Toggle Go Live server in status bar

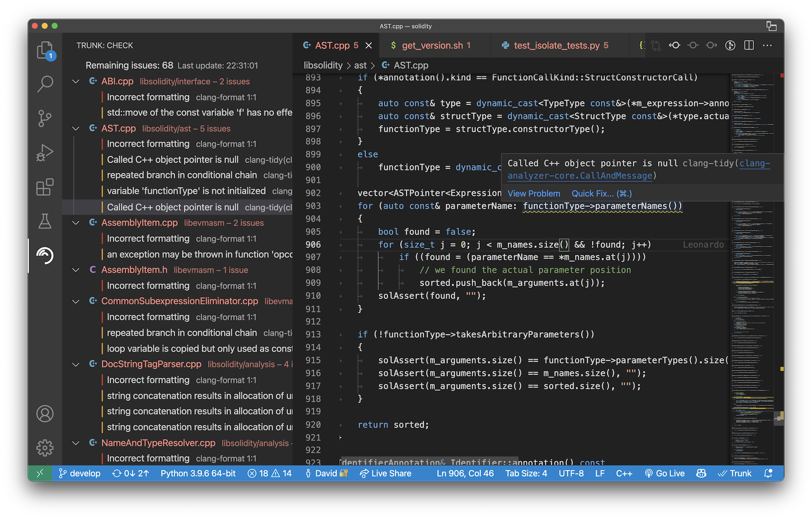tap(664, 473)
